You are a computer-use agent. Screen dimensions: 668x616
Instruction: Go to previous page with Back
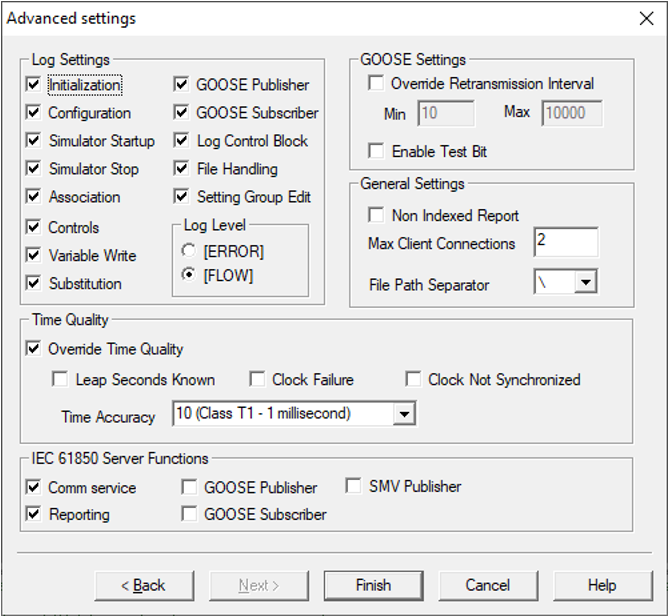tap(144, 585)
